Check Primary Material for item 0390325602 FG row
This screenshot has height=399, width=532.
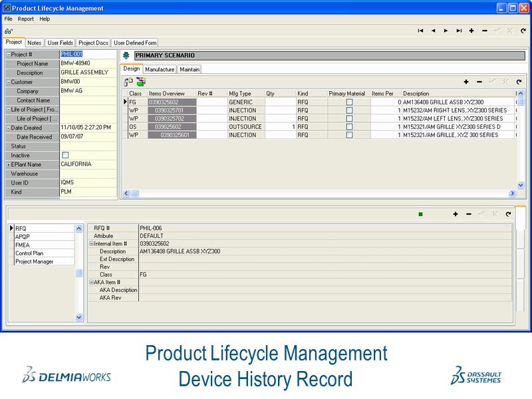[349, 102]
